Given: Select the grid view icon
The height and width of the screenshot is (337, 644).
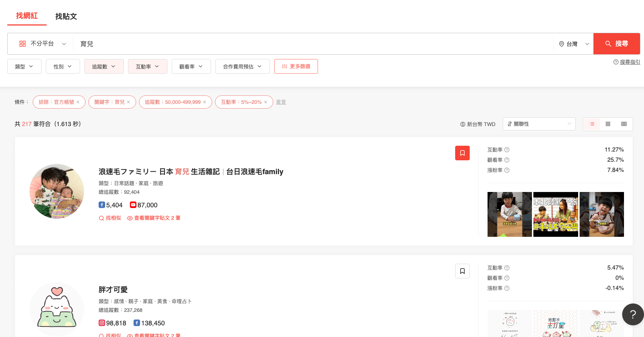Looking at the screenshot, I should point(608,124).
